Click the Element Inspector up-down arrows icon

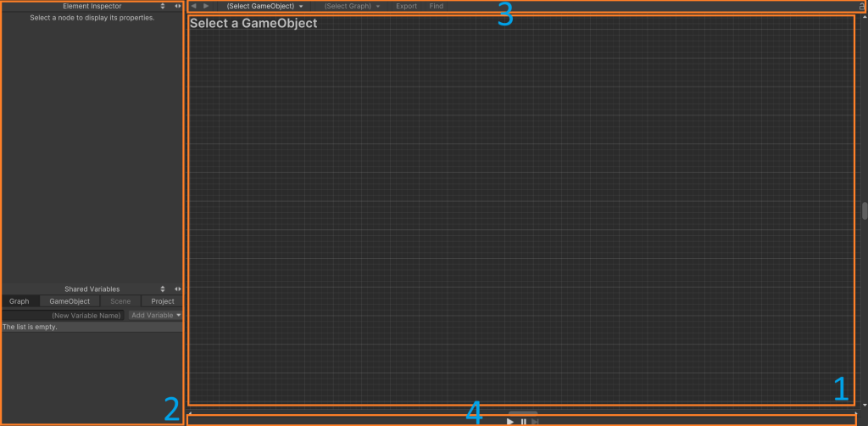click(x=163, y=6)
